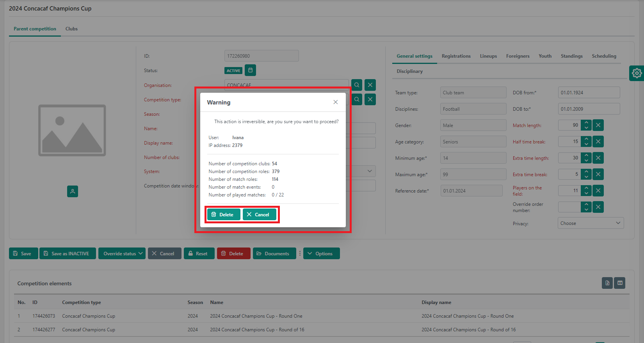Cancel the warning dialog

tap(259, 214)
